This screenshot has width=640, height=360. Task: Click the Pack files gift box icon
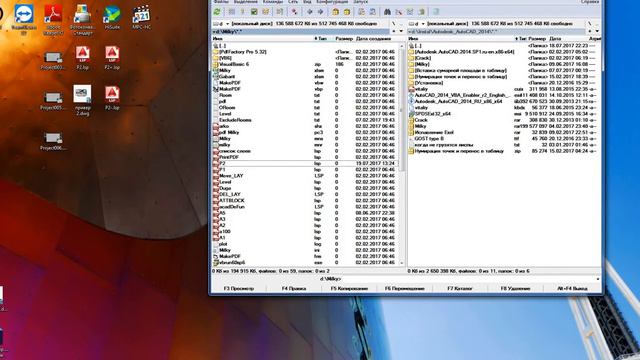(336, 12)
